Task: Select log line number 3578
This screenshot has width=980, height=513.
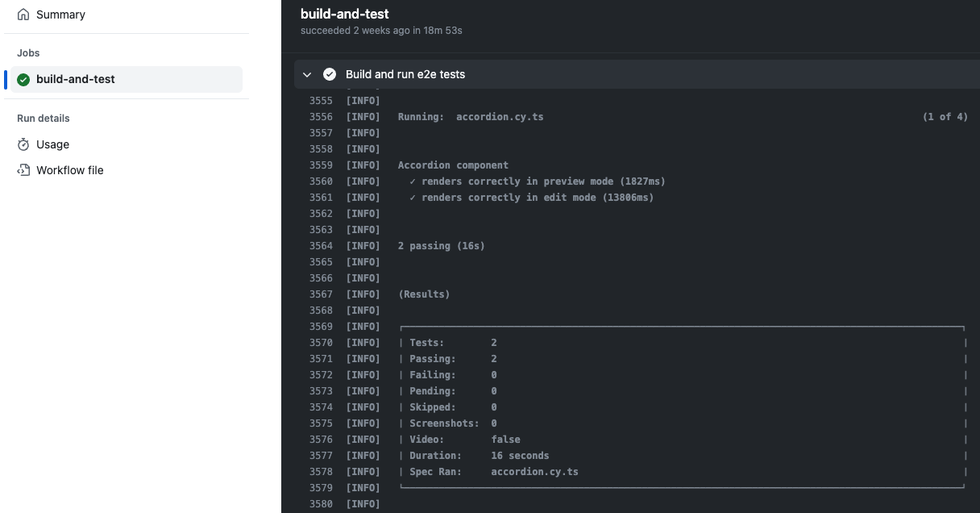Action: tap(321, 472)
